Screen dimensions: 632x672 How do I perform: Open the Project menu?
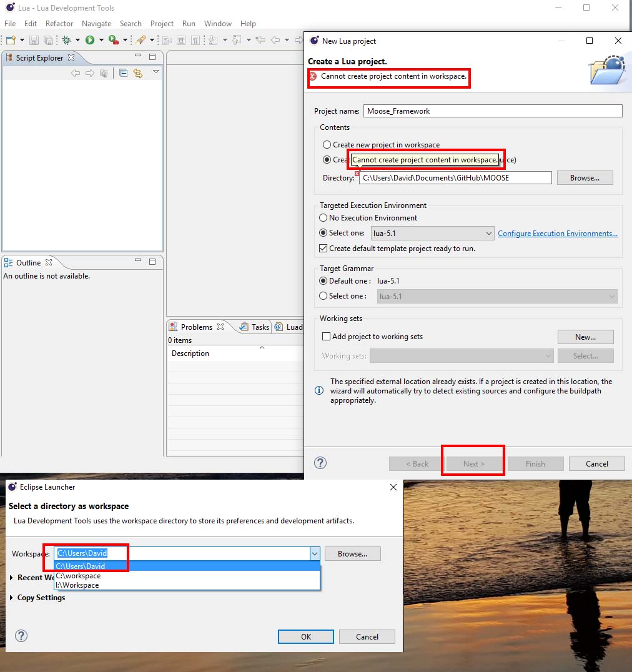coord(162,24)
